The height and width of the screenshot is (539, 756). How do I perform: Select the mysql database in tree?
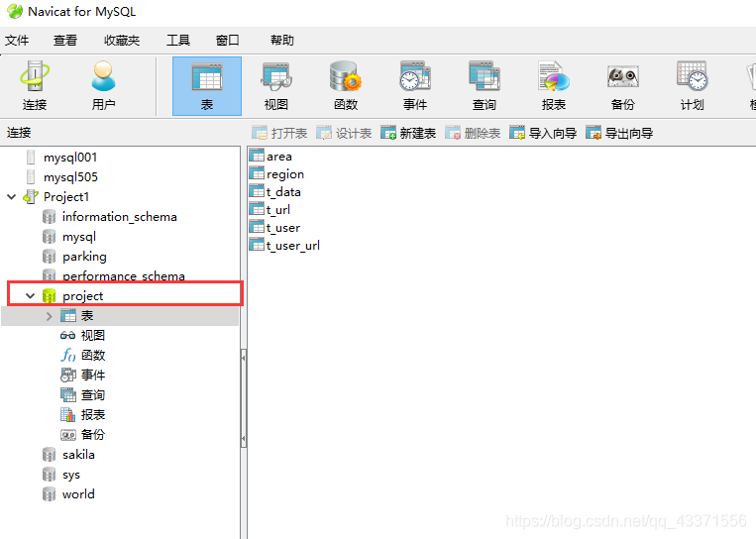click(79, 237)
